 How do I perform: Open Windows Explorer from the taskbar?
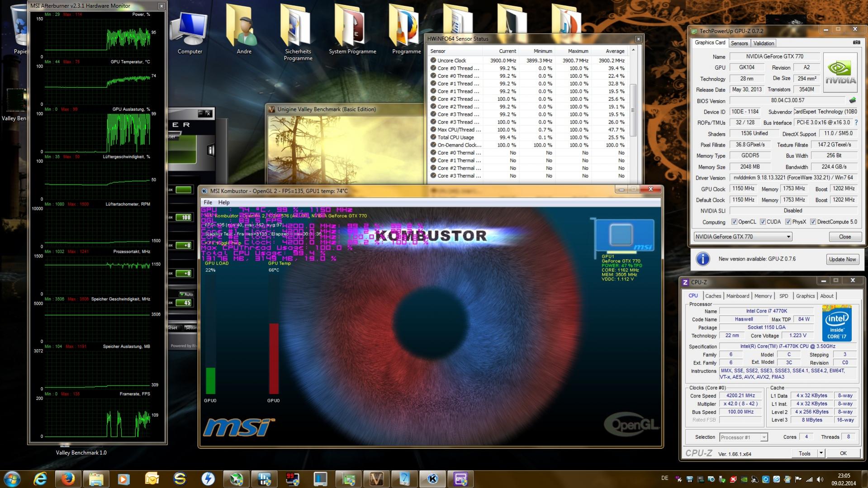point(96,479)
